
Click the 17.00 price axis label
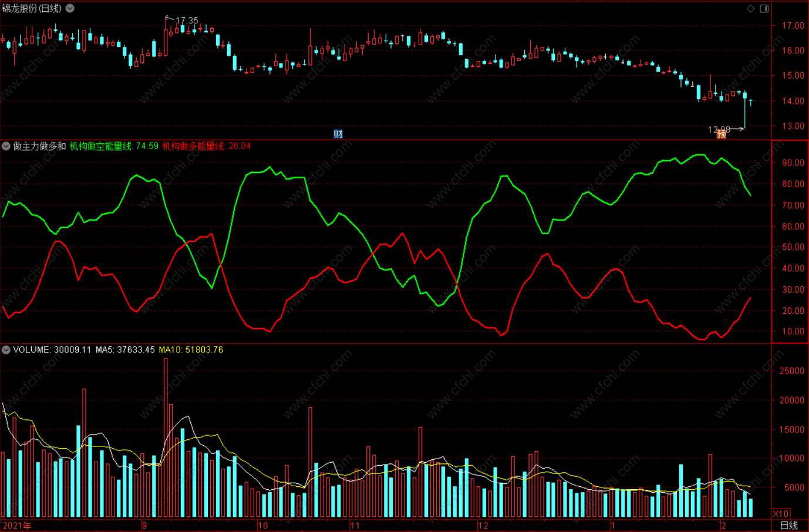point(793,26)
